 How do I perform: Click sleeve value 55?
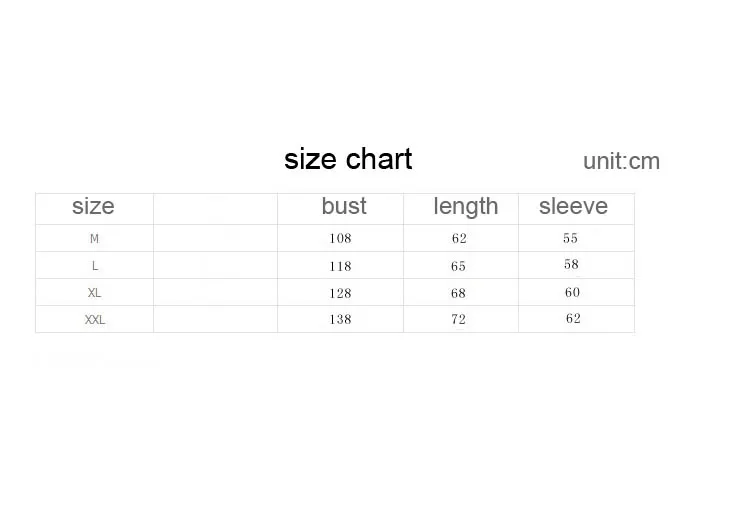(570, 238)
